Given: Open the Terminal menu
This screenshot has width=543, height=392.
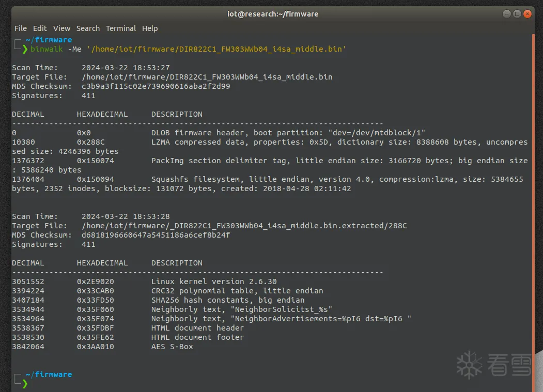Looking at the screenshot, I should 121,28.
